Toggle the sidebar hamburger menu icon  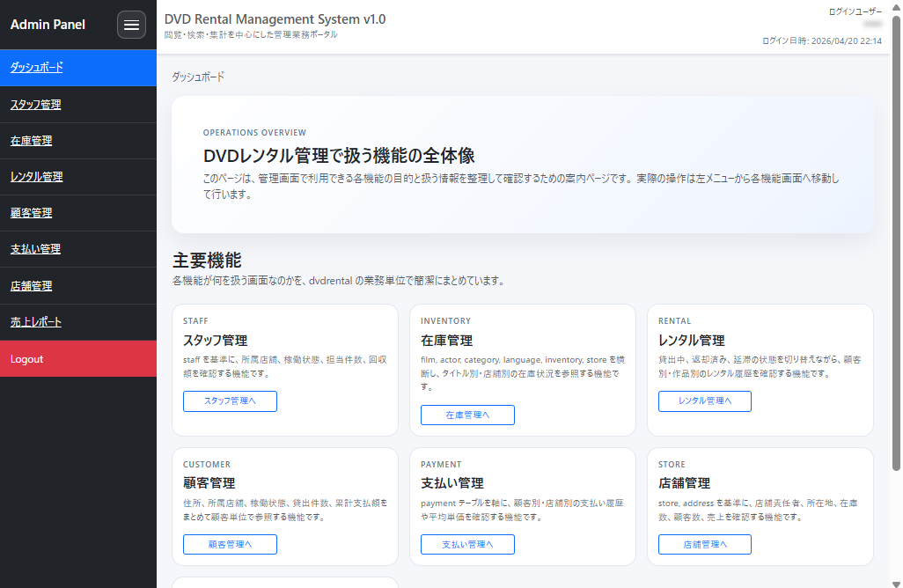click(131, 25)
